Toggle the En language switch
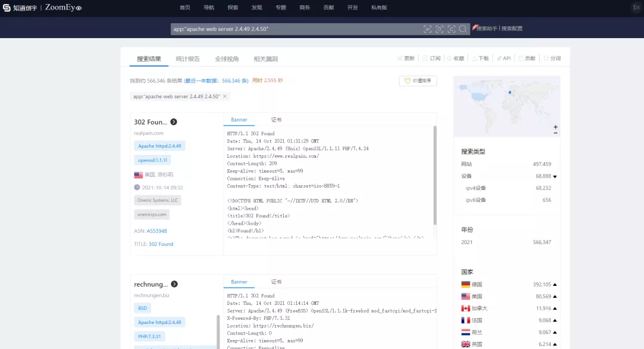Image resolution: width=644 pixels, height=349 pixels. (637, 8)
